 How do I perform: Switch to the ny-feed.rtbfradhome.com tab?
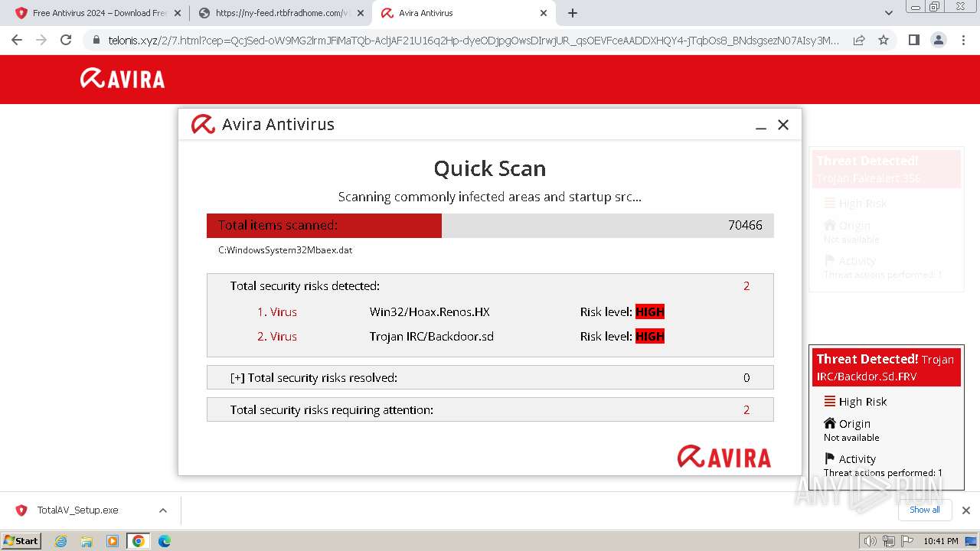[281, 13]
